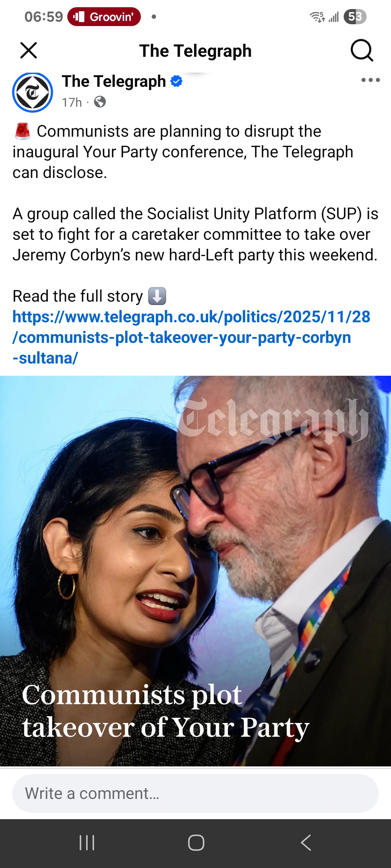Close the post with the X icon
The height and width of the screenshot is (868, 391).
pos(29,50)
